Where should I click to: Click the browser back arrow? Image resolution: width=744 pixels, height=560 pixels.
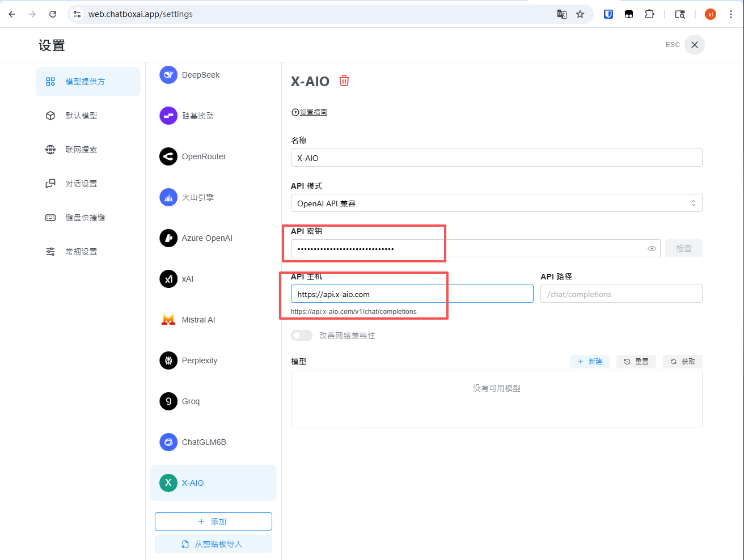click(12, 14)
